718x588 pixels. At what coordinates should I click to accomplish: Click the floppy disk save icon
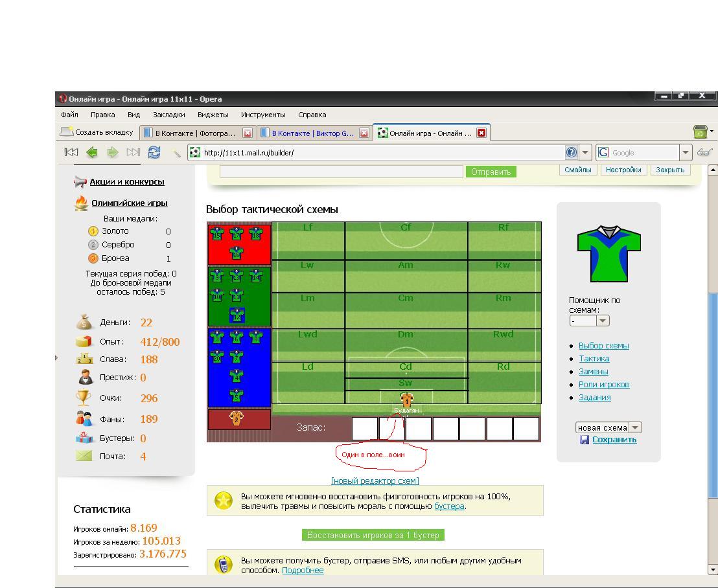(585, 440)
